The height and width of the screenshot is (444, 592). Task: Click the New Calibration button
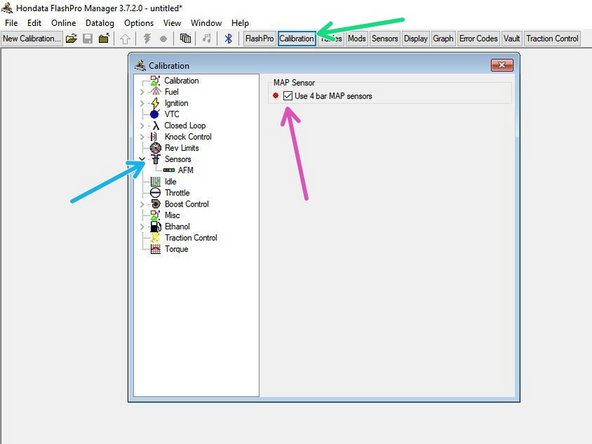(x=31, y=39)
